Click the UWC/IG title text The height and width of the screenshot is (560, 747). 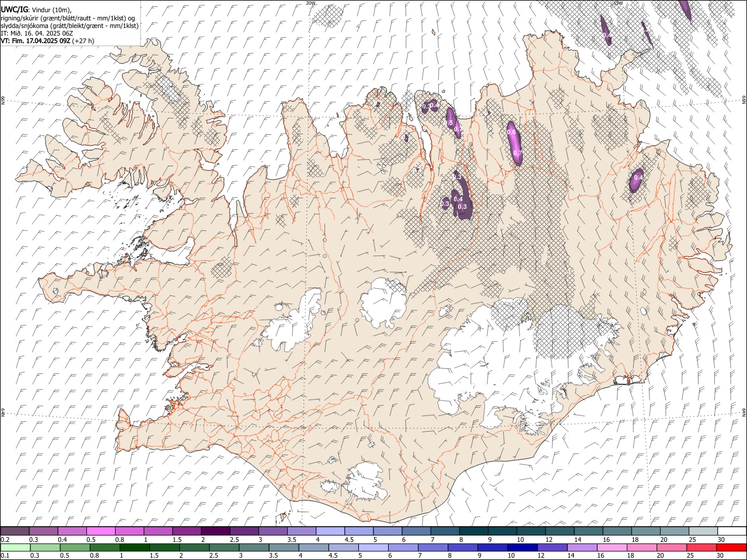tap(13, 9)
